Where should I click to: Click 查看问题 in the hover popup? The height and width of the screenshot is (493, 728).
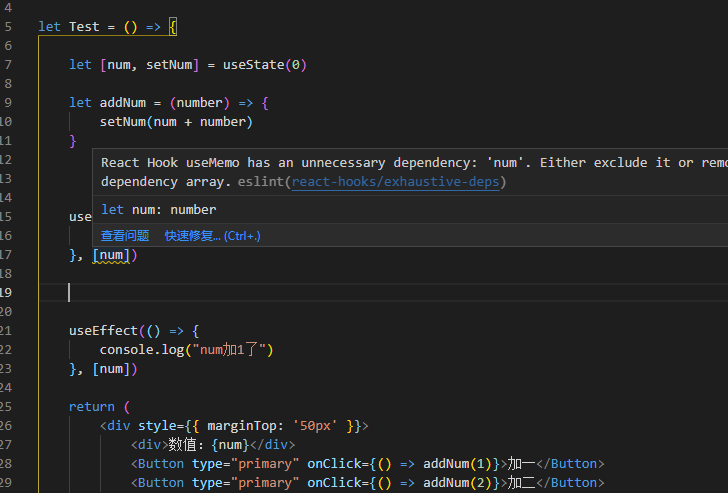coord(125,236)
